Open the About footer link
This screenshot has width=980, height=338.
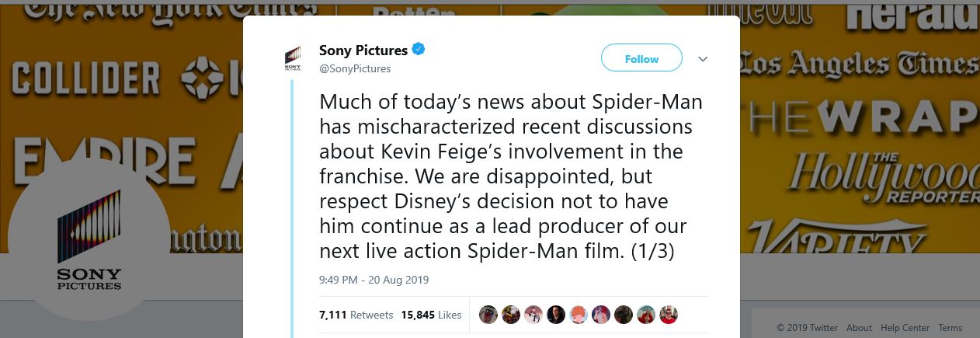[x=859, y=328]
